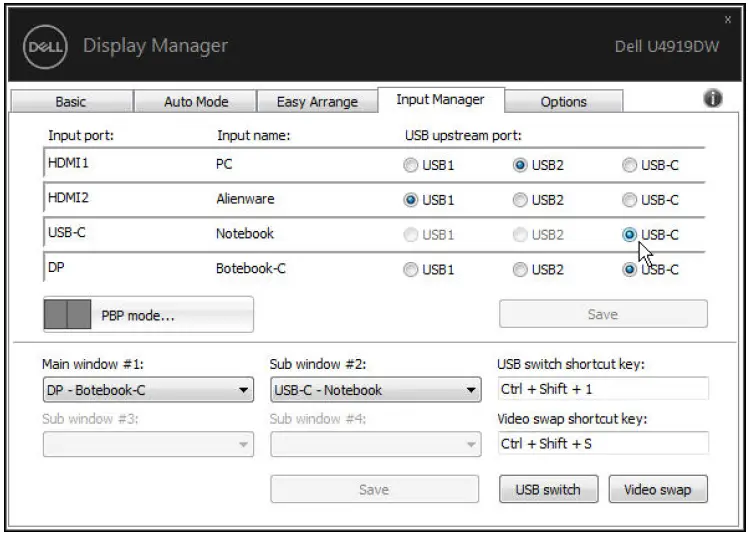Open the info icon beside the tabs
The image size is (750, 535).
713,98
